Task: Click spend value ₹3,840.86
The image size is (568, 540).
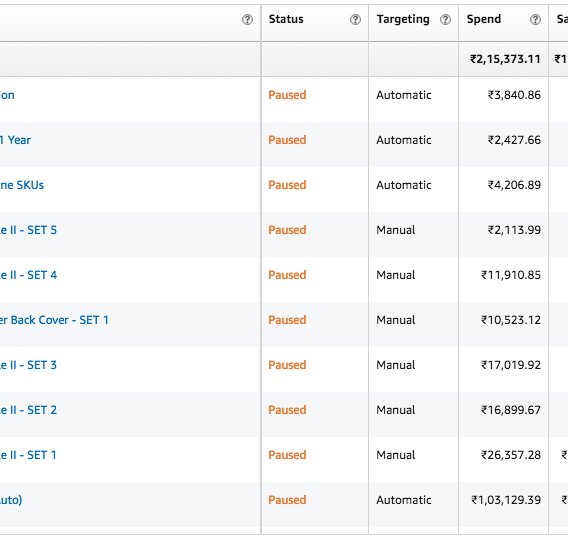Action: (514, 95)
